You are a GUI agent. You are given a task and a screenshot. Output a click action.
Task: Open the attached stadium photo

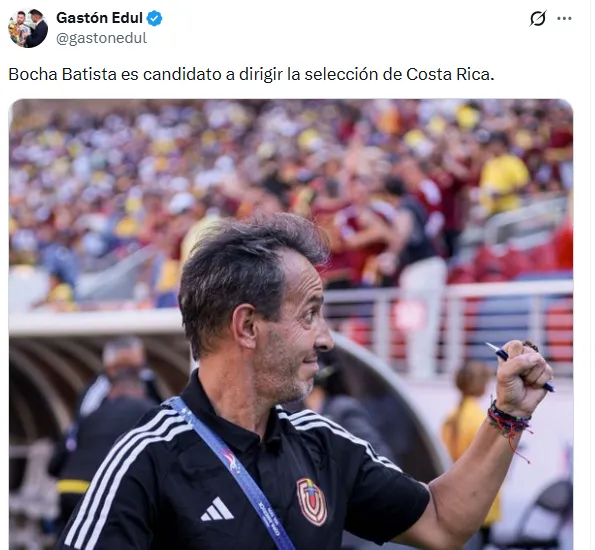coord(291,324)
